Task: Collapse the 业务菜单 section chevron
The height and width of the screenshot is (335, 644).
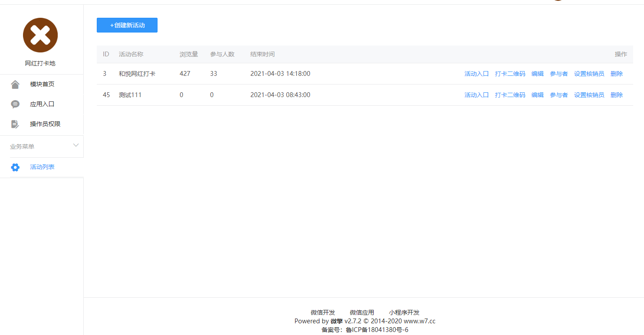Action: pos(76,145)
